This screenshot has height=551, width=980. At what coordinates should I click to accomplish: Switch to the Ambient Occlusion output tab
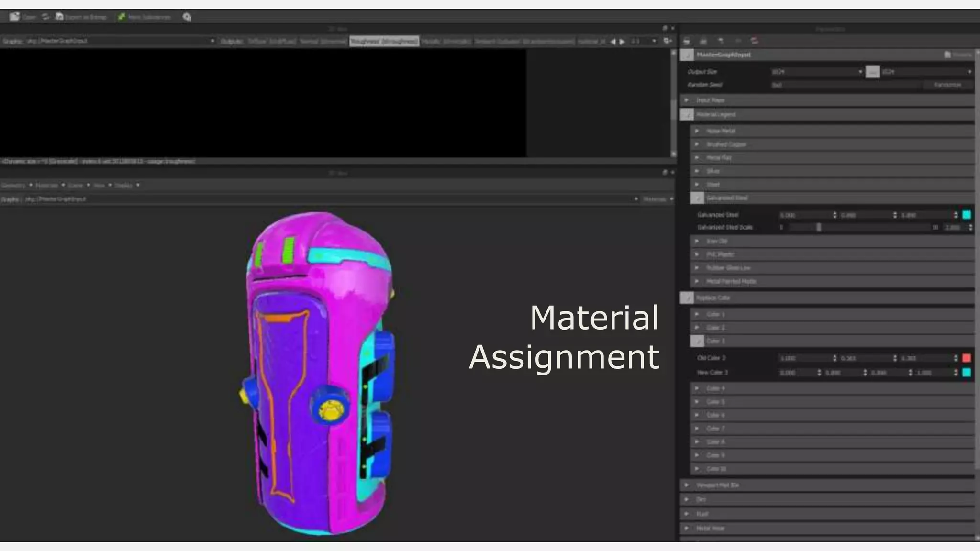coord(524,42)
